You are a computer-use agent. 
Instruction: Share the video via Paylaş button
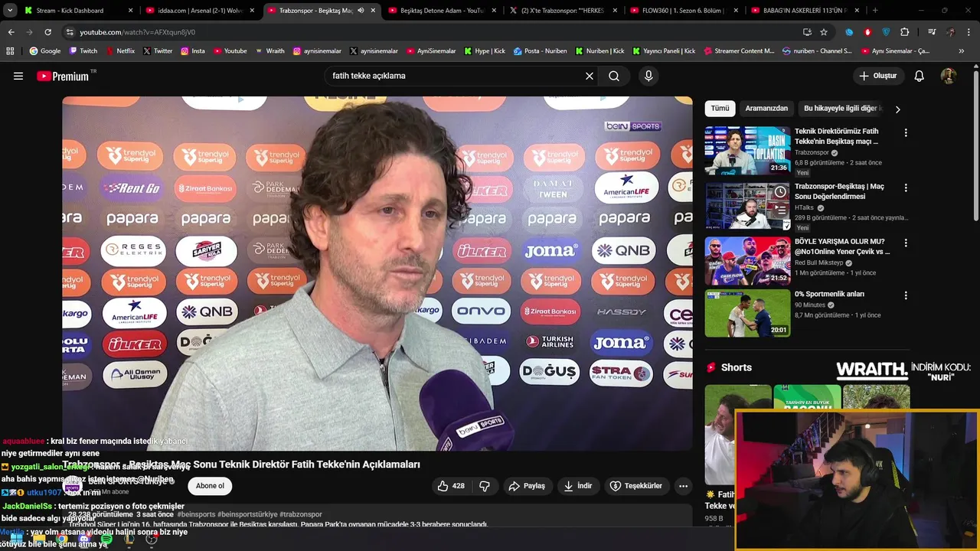tap(527, 486)
